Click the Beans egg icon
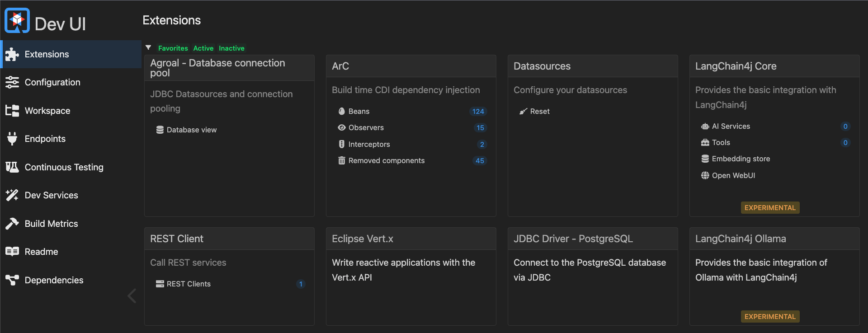Image resolution: width=868 pixels, height=333 pixels. (x=342, y=111)
